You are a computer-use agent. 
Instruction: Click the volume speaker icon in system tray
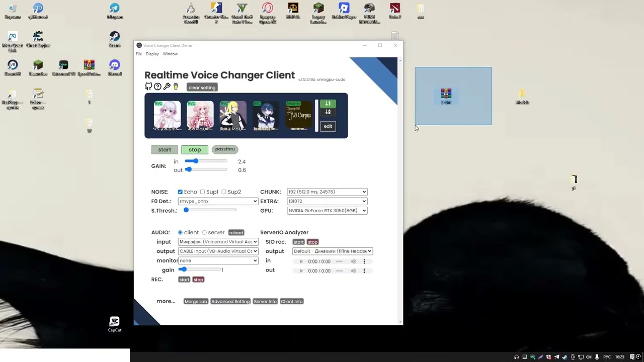(x=589, y=357)
